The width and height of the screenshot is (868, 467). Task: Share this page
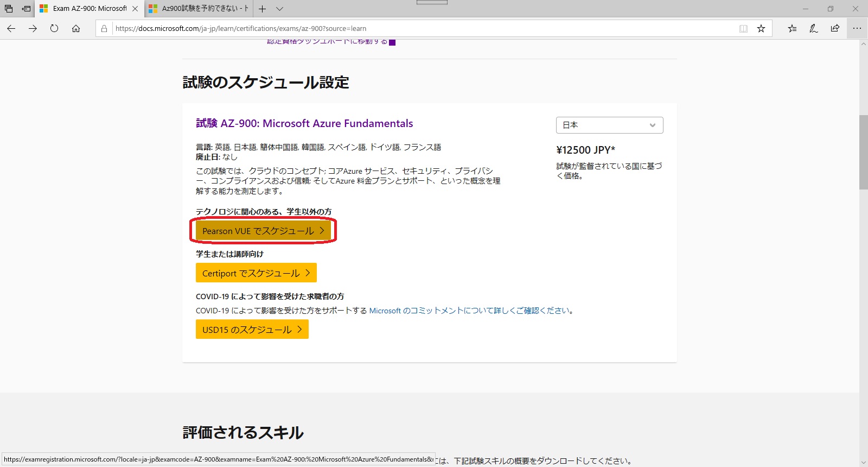[x=835, y=28]
